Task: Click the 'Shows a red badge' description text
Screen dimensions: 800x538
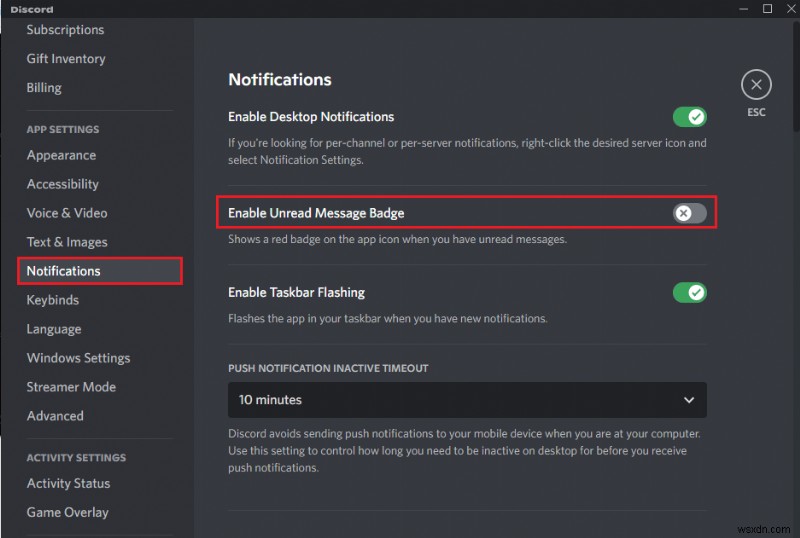Action: click(397, 239)
